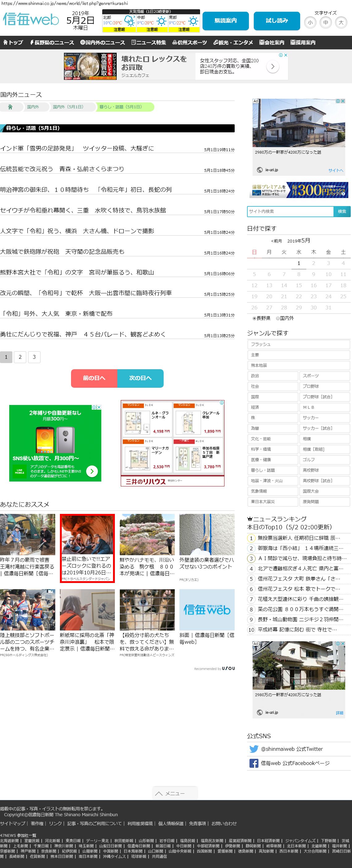
Task: Open 「令和」号外、大人気 article
Action: 56,314
